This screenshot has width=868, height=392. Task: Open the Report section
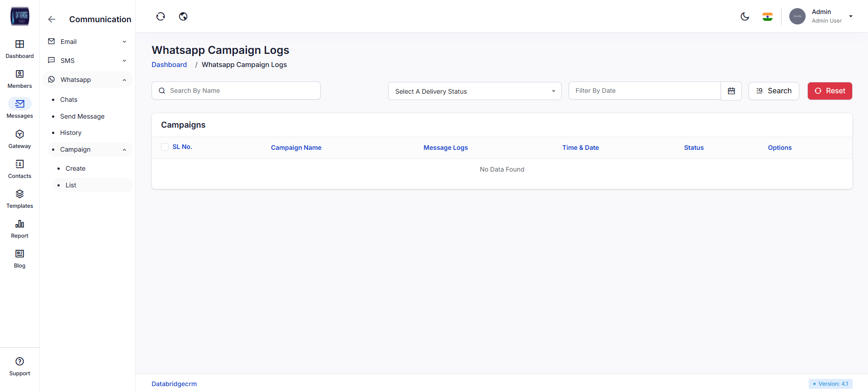19,229
